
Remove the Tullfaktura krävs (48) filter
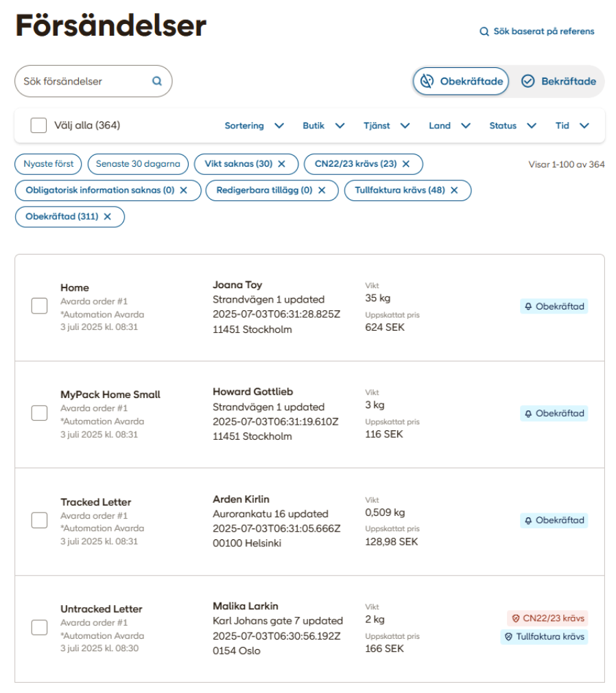click(454, 190)
